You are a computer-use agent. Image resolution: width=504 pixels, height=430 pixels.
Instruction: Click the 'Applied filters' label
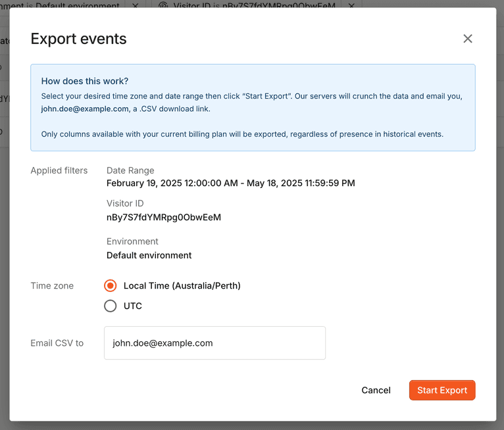59,171
